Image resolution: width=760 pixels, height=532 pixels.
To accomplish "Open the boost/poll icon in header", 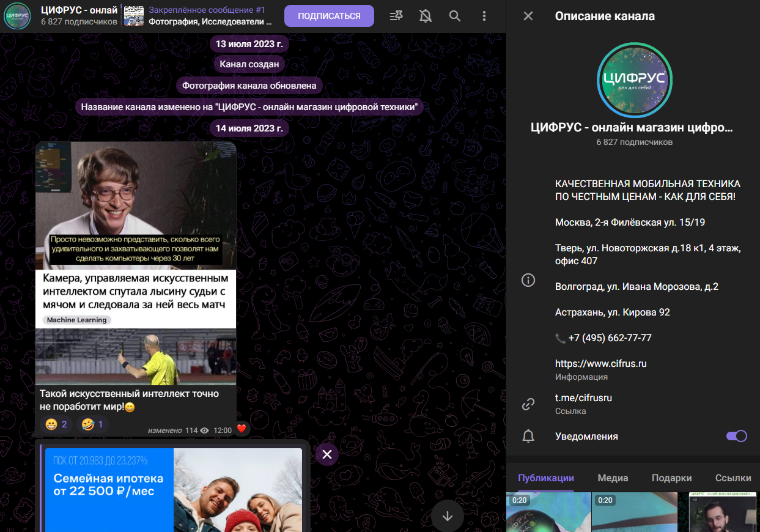I will coord(396,16).
